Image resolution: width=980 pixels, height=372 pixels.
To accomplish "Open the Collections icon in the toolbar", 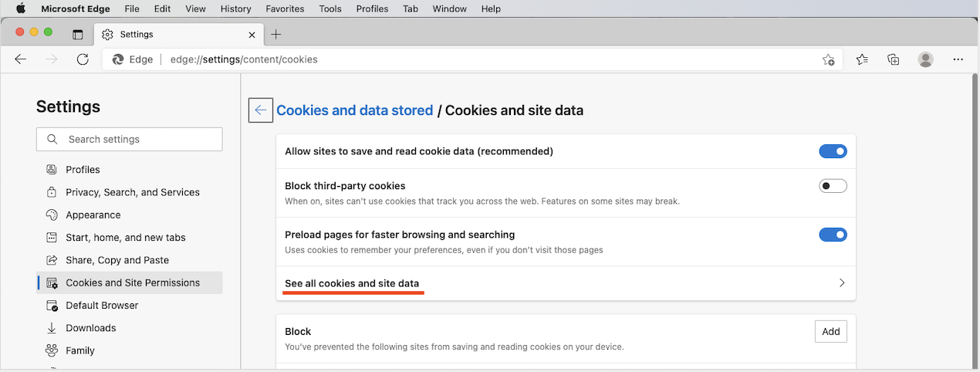I will point(894,59).
